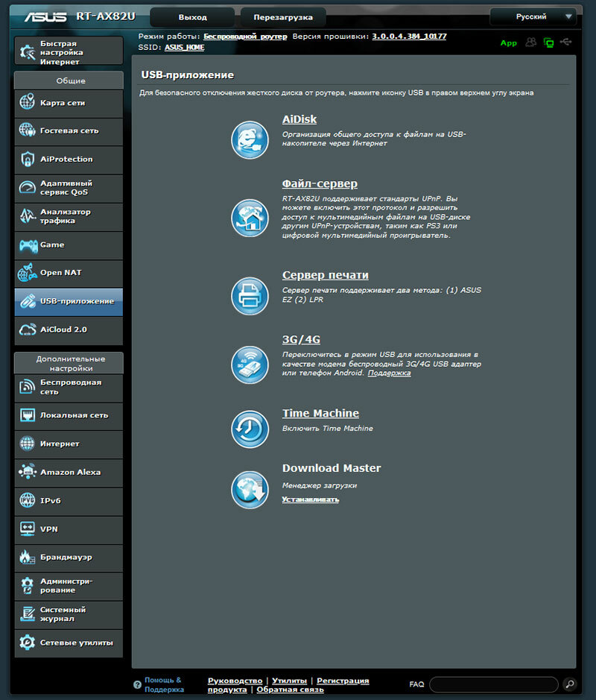Click the ASUS logo
Viewport: 596px width, 700px height.
[45, 16]
